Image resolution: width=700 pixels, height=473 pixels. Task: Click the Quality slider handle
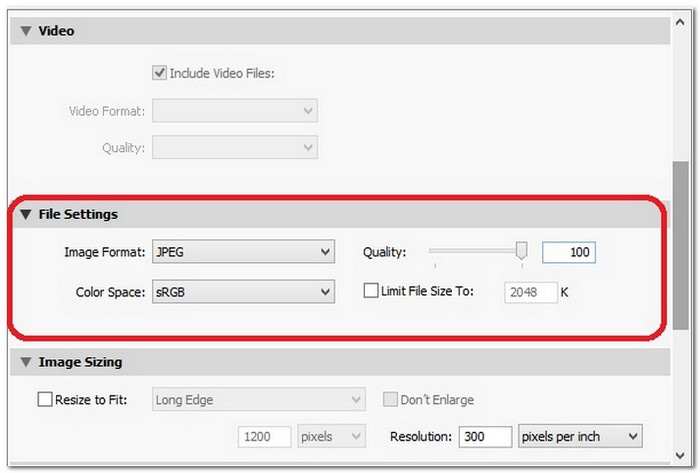pyautogui.click(x=521, y=253)
